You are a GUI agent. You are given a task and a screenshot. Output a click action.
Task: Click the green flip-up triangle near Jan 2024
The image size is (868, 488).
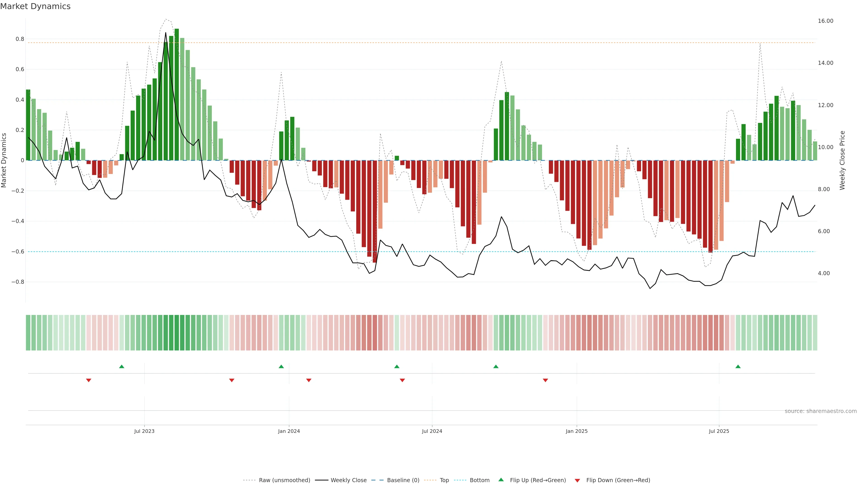click(281, 366)
